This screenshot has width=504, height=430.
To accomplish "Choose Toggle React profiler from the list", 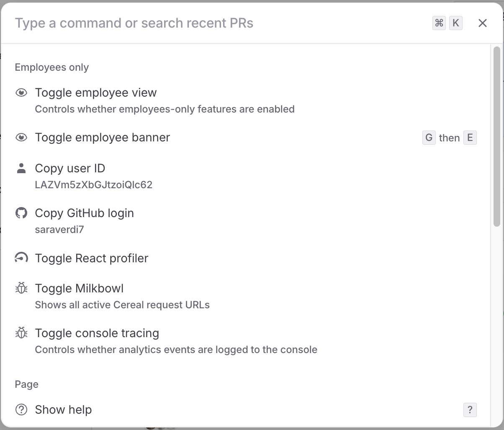I will coord(91,258).
